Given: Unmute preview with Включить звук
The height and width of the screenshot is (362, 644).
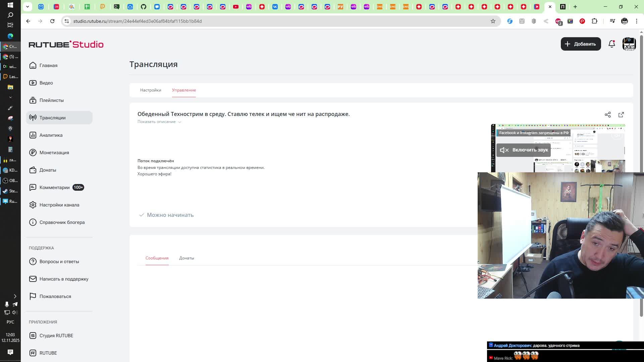Looking at the screenshot, I should coord(524,150).
